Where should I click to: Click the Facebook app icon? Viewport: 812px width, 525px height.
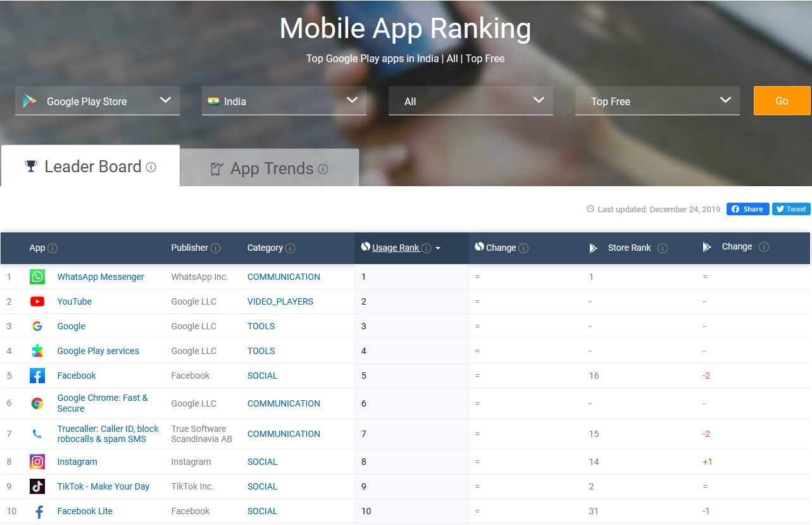click(37, 376)
